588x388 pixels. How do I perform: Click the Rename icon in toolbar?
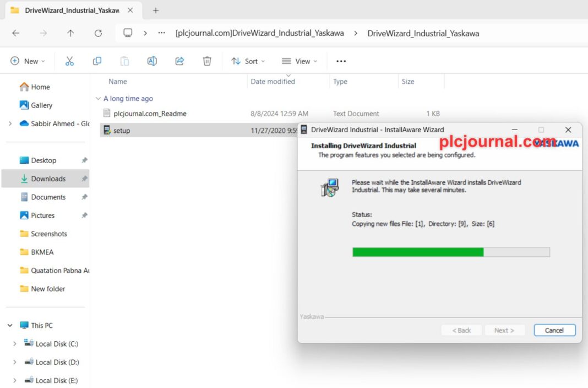point(152,61)
